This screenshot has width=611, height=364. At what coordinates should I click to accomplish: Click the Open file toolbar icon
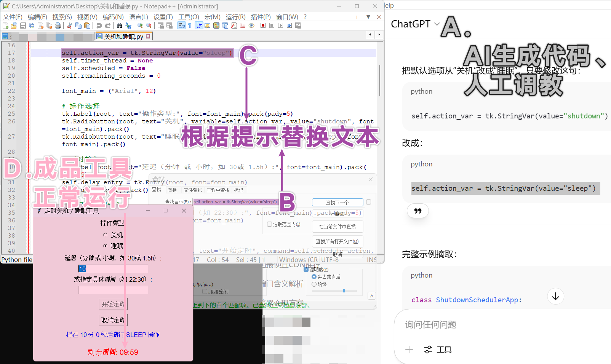14,26
